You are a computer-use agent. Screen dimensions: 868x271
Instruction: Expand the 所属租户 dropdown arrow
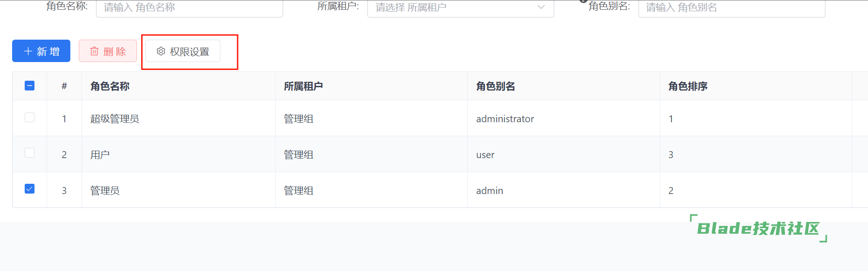(541, 7)
